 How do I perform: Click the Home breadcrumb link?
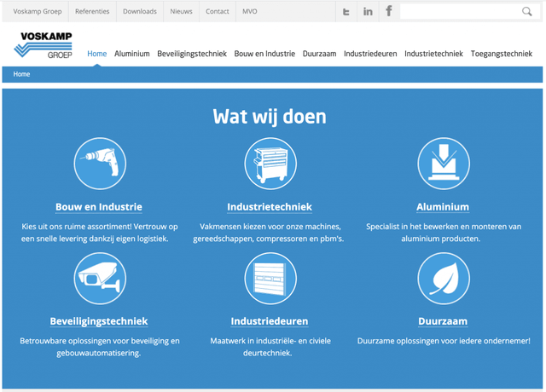[21, 74]
